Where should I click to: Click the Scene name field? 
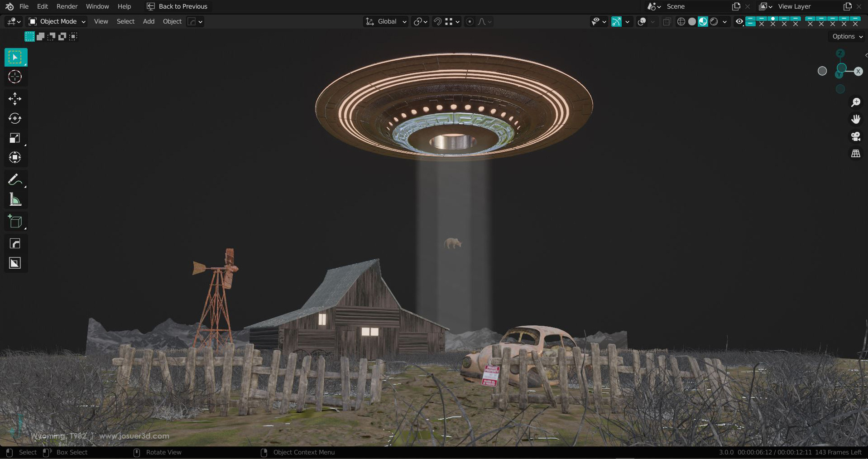pyautogui.click(x=696, y=6)
